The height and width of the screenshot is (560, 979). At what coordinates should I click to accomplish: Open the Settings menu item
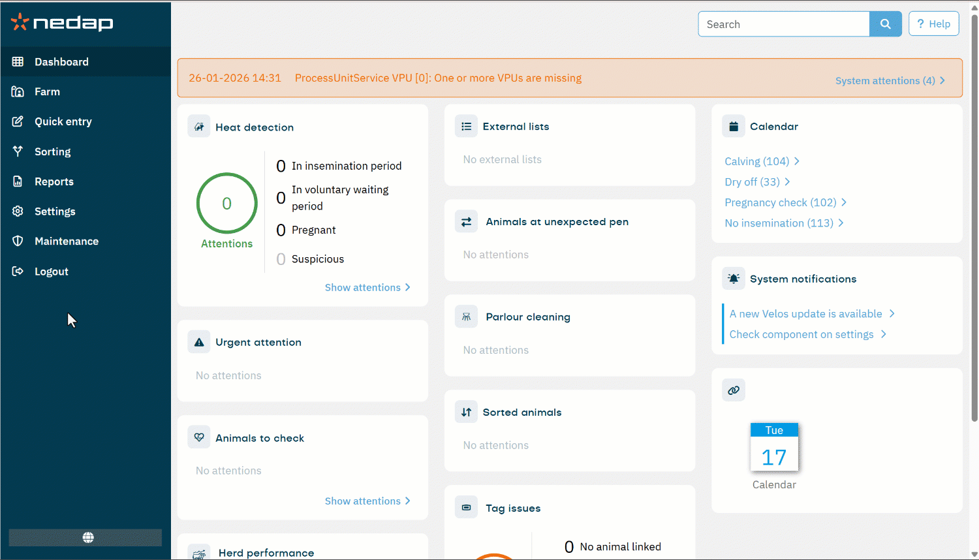click(x=85, y=211)
